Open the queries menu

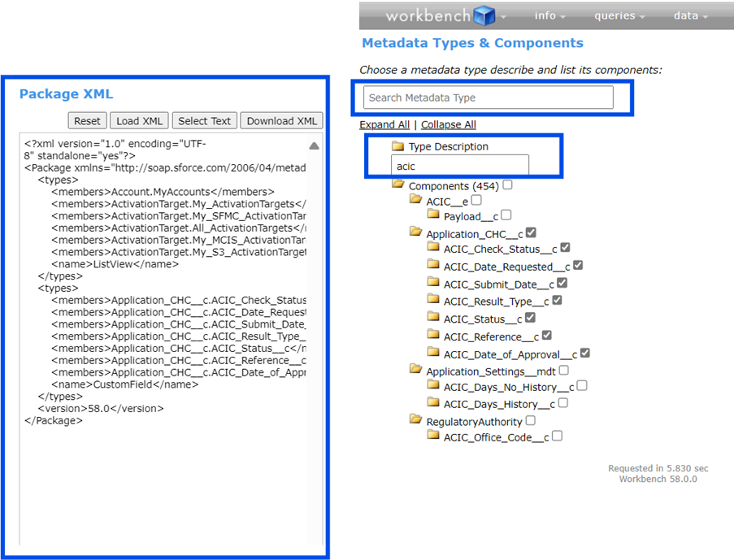619,16
